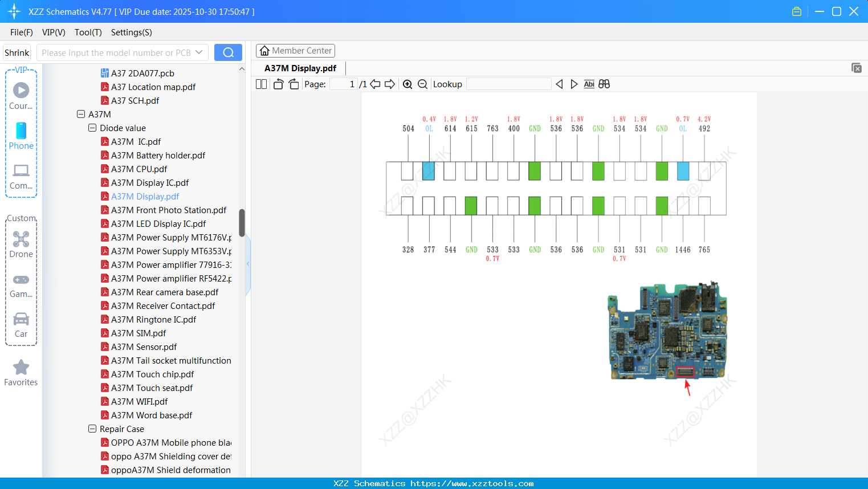Click the motherboard photo thumbnail
The height and width of the screenshot is (489, 868).
coord(667,331)
